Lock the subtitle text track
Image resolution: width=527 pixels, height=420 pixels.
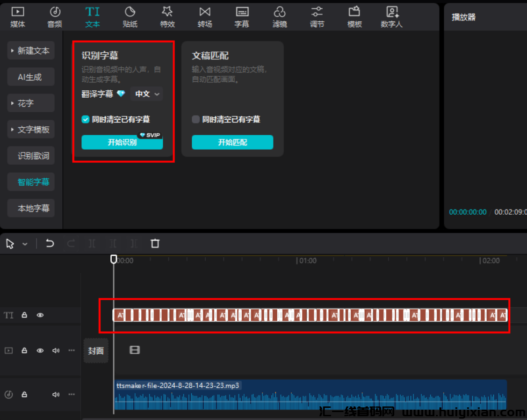click(x=24, y=315)
